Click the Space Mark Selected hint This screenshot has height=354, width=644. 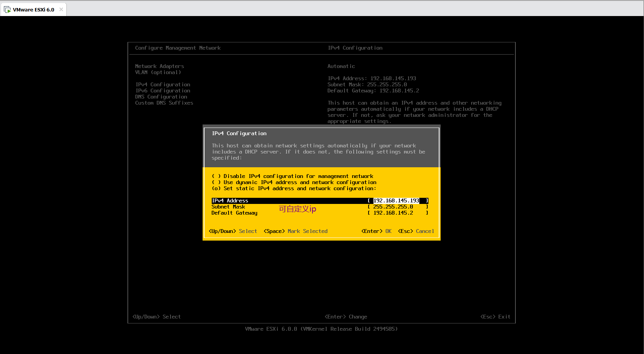click(296, 231)
